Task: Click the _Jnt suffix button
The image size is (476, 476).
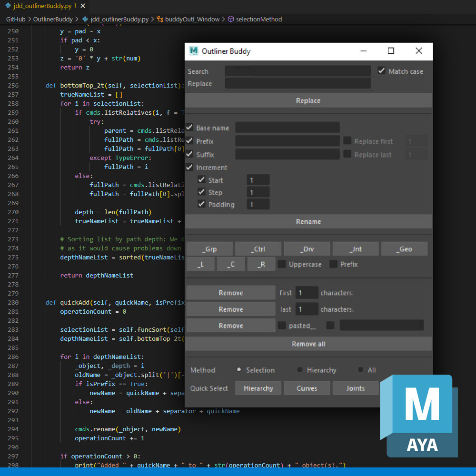Action: 355,248
